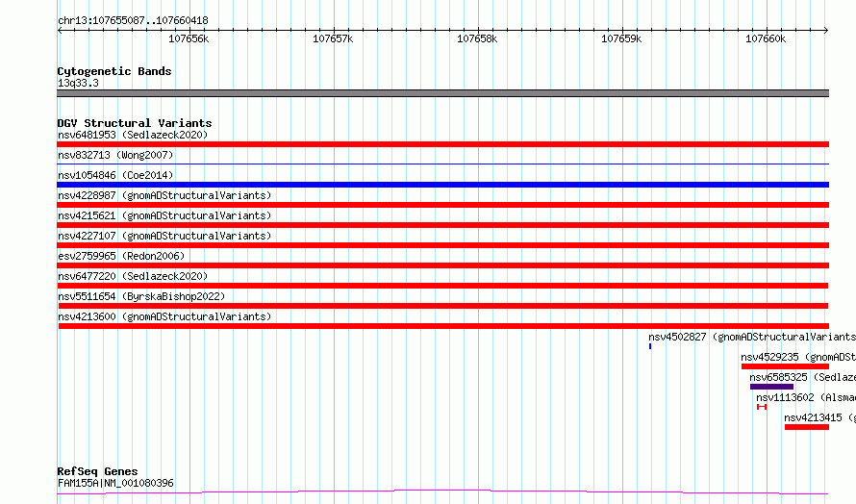
Task: Click the tiny blue marker of nsv4502827
Action: click(650, 346)
